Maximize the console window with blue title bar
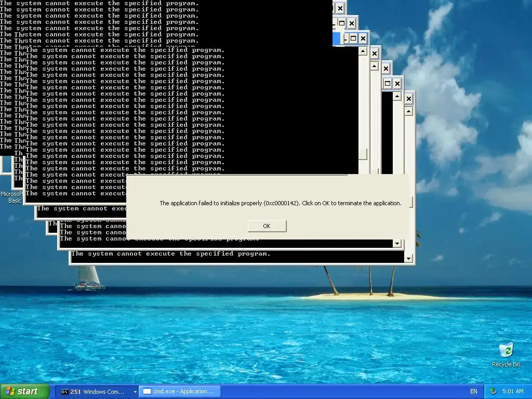Viewport: 532px width, 399px height. click(353, 38)
